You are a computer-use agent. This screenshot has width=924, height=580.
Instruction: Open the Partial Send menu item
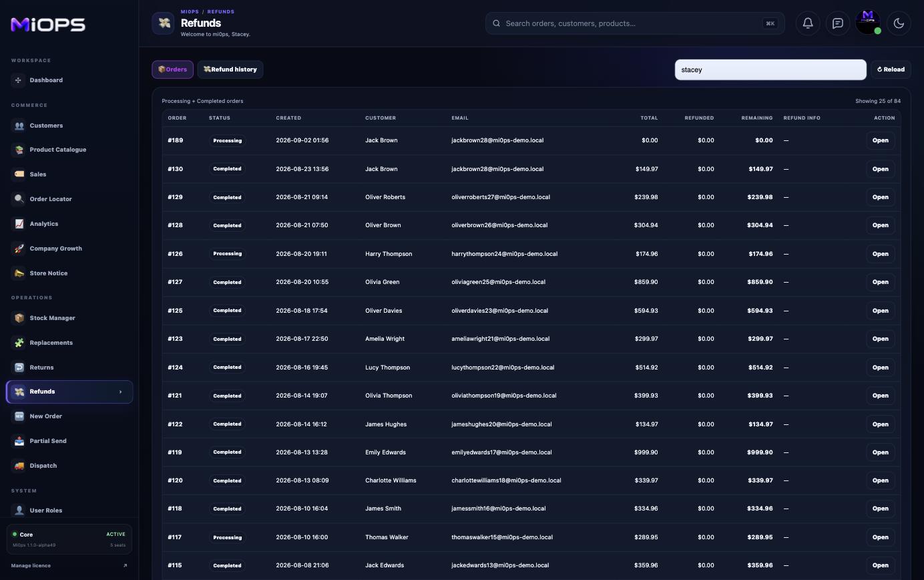point(69,441)
